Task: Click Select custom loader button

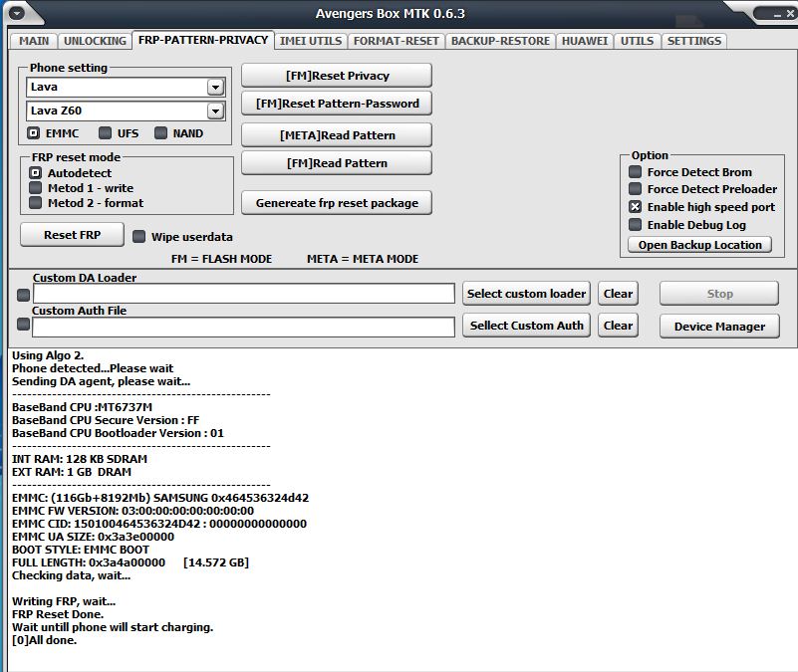Action: point(526,294)
